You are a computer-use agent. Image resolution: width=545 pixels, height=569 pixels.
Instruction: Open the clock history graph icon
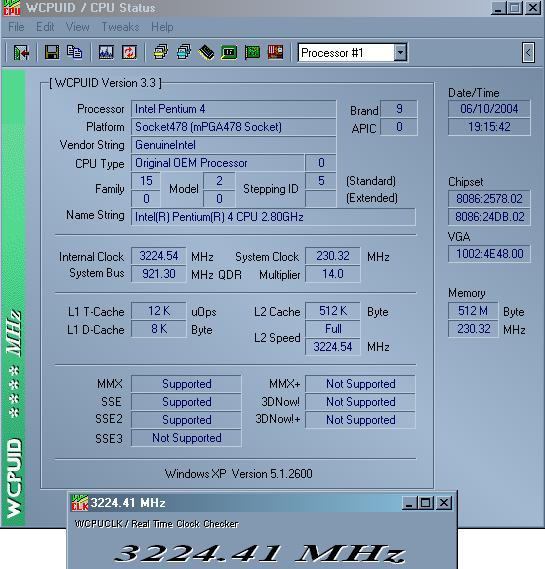pos(106,52)
